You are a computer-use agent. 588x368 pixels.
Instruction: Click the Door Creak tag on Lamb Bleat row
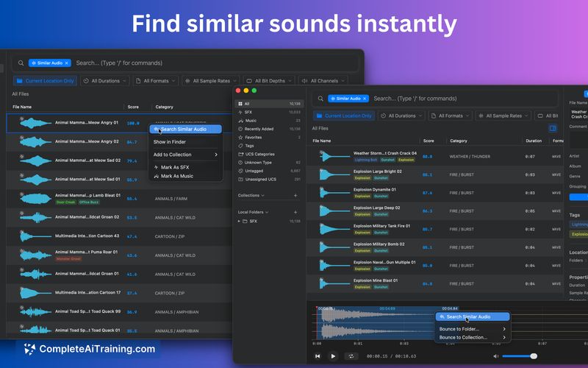[65, 202]
